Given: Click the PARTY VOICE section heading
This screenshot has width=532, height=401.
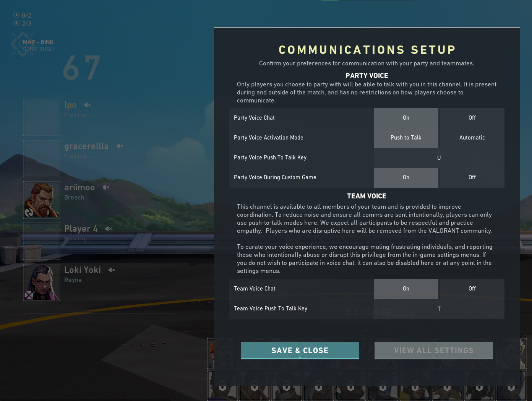Looking at the screenshot, I should point(367,76).
